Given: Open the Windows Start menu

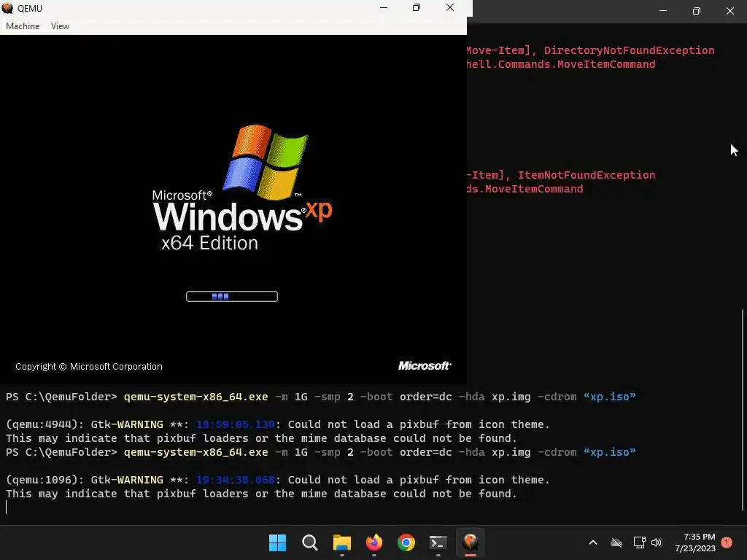Looking at the screenshot, I should pyautogui.click(x=277, y=542).
